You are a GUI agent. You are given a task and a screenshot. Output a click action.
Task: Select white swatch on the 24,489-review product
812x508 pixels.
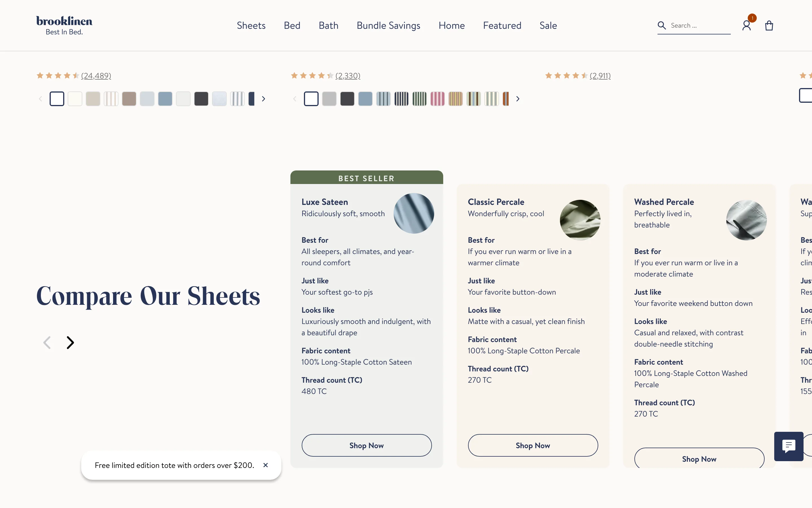pyautogui.click(x=57, y=99)
